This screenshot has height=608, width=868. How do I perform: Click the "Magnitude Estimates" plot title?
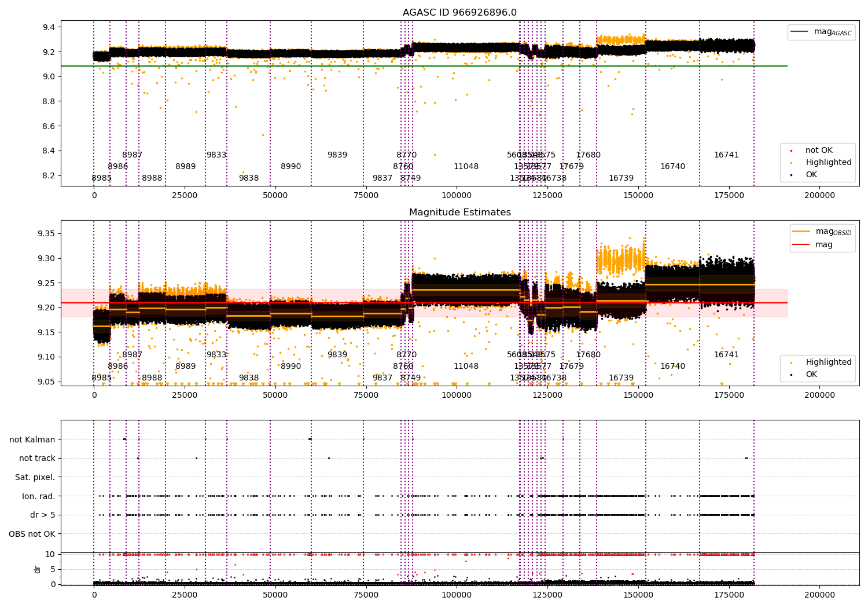459,213
